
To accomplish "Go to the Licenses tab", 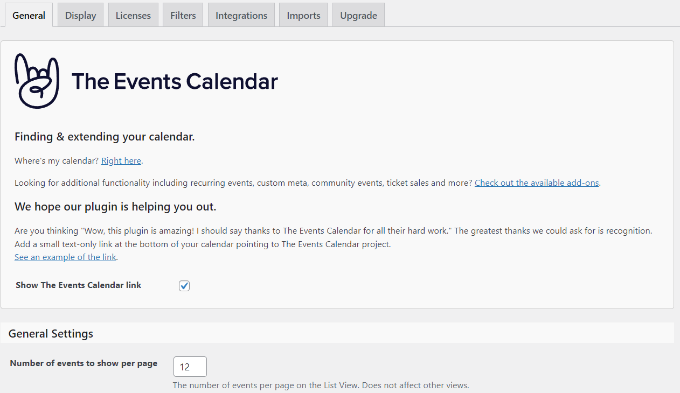I will 133,15.
